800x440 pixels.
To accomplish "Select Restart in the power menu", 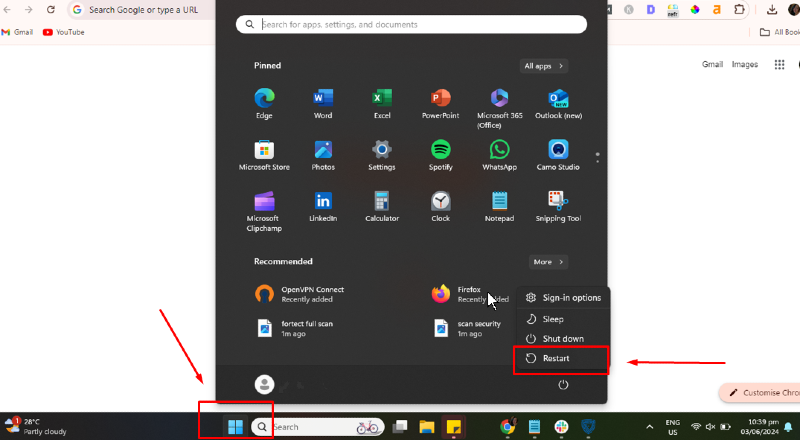I will click(x=563, y=358).
